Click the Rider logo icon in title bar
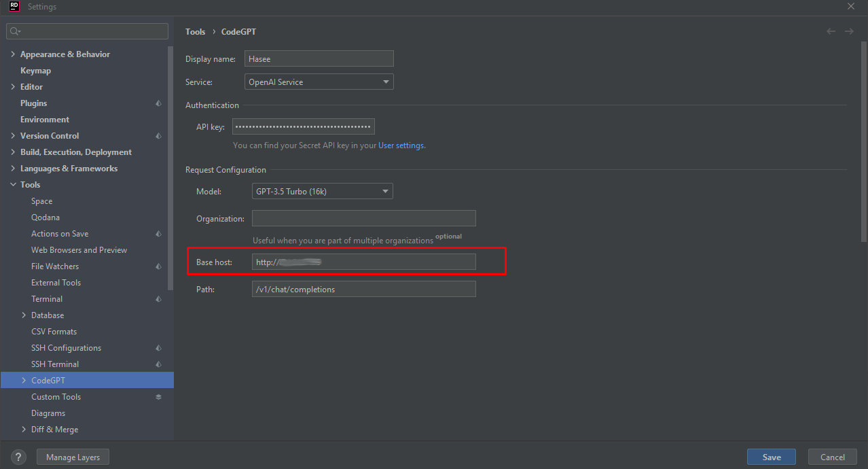This screenshot has width=868, height=469. pyautogui.click(x=14, y=7)
